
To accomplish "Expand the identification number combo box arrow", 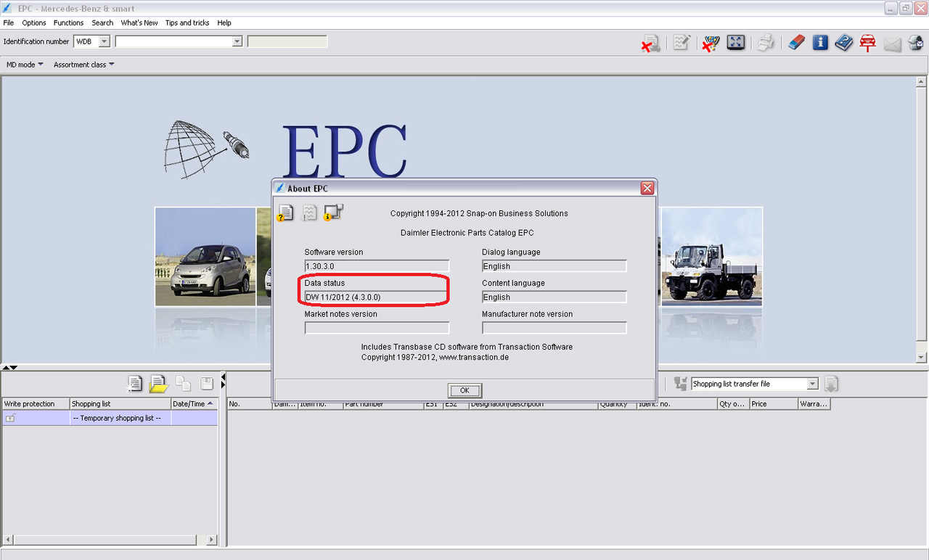I will [237, 41].
